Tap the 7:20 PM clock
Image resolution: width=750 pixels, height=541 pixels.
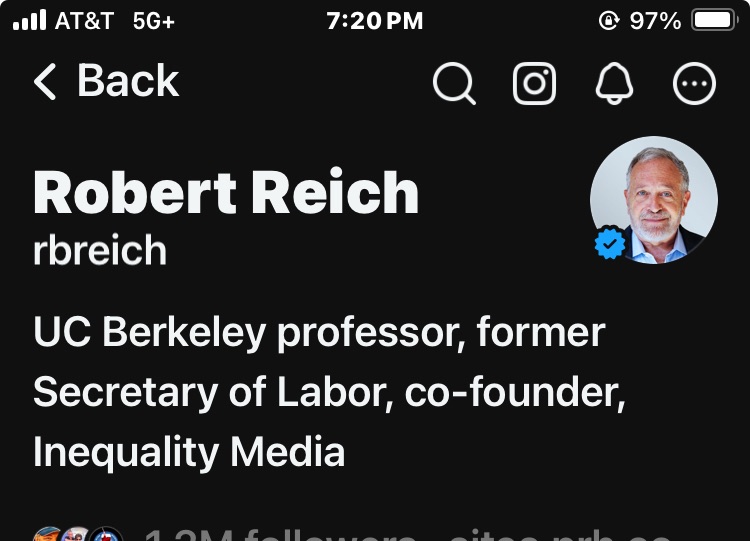pos(375,20)
